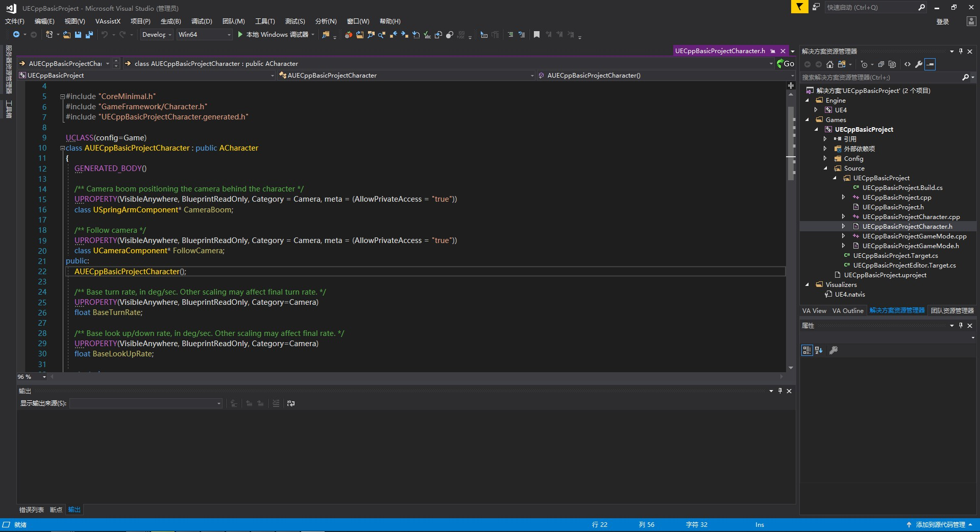
Task: Expand the Config folder node
Action: [x=825, y=158]
